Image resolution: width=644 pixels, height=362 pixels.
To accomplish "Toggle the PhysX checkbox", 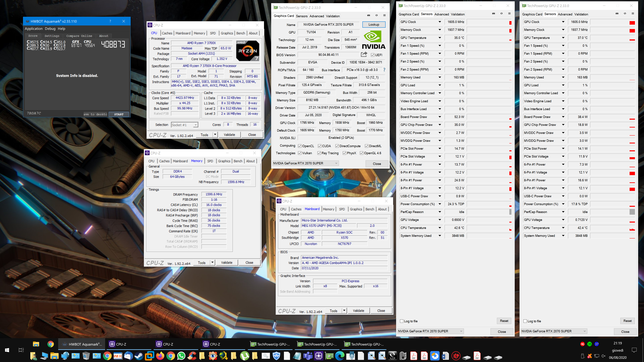I will pos(344,153).
